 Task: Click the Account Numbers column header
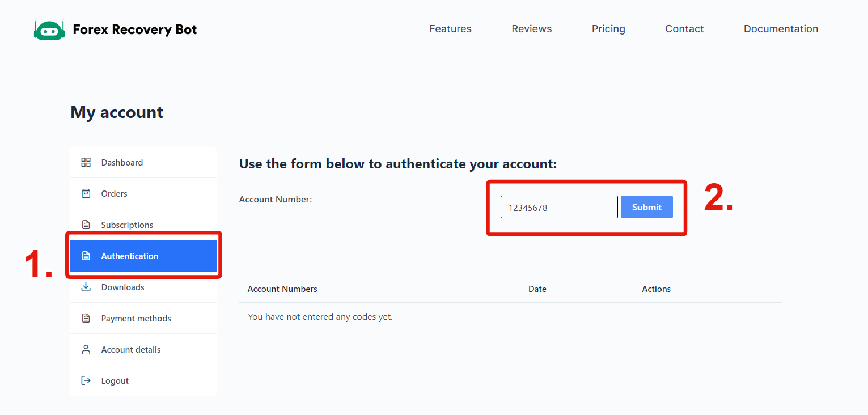click(x=282, y=289)
